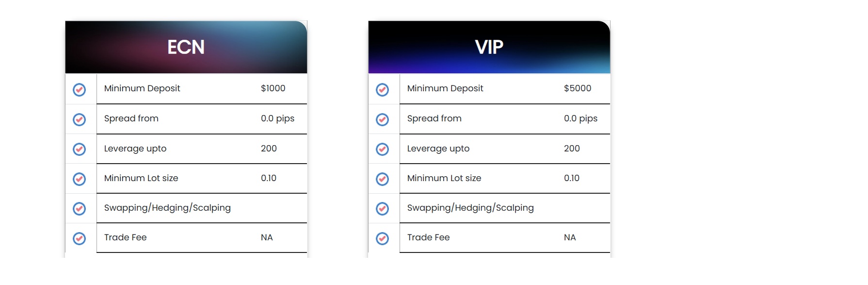Image resolution: width=868 pixels, height=285 pixels.
Task: Click VIP Swapping/Hedging/Scalping text
Action: click(x=470, y=208)
